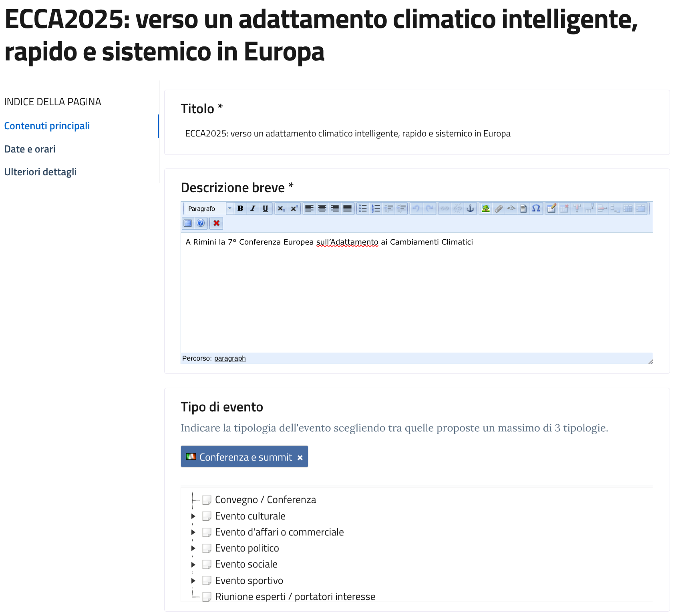Screen dimensions: 676x616
Task: Expand the Evento culturale tree node
Action: tap(193, 516)
